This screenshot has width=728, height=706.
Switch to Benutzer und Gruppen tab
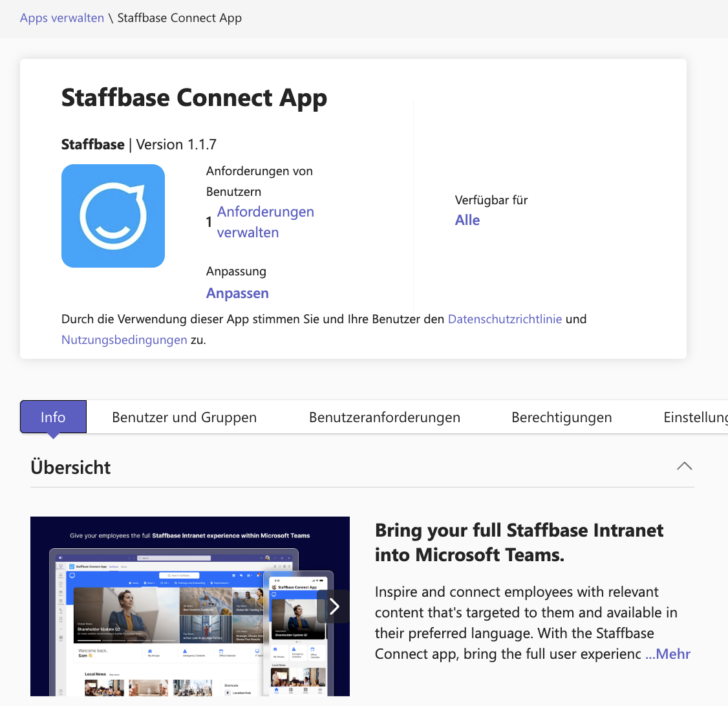click(x=184, y=417)
